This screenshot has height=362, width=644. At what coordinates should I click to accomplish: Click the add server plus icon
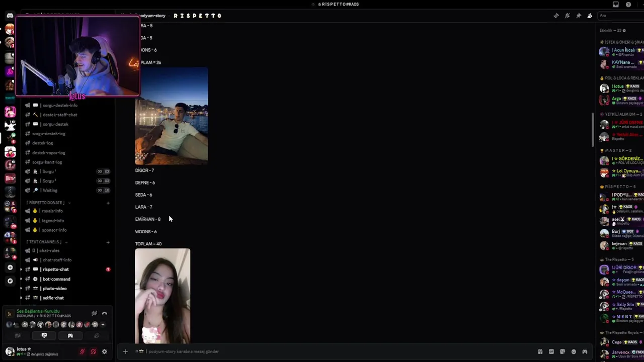[10, 267]
